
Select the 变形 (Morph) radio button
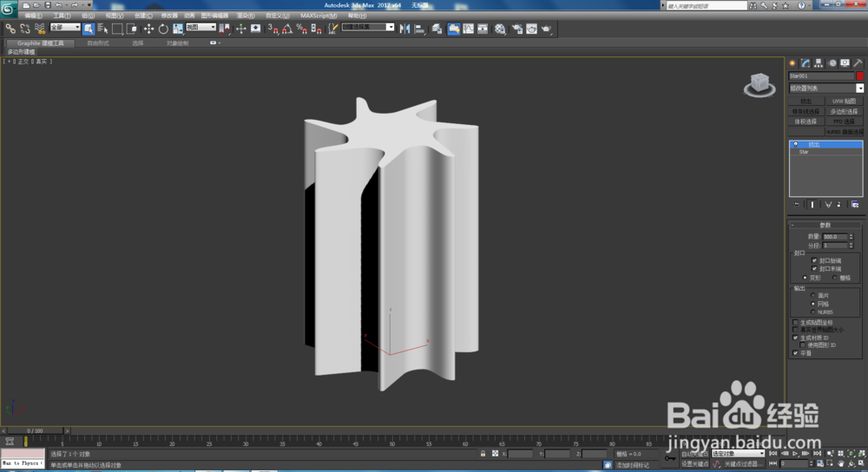coord(805,278)
